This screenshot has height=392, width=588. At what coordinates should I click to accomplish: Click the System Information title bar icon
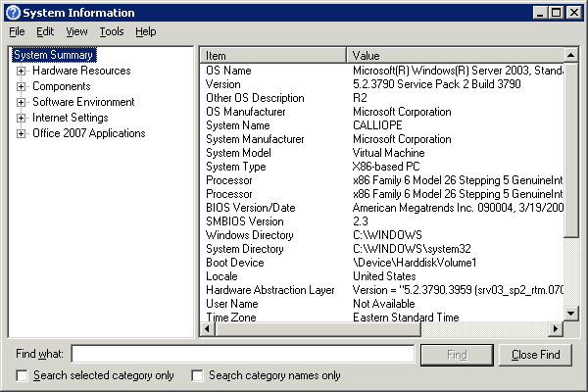point(12,12)
